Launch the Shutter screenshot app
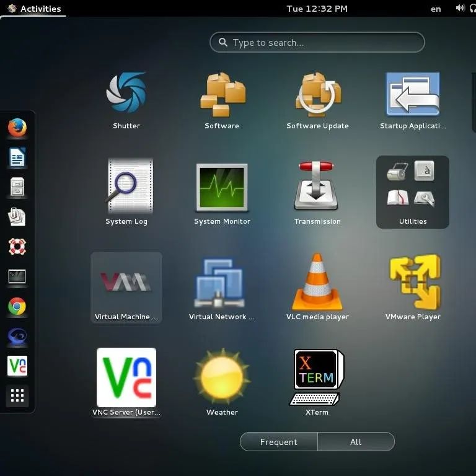Screen dimensions: 476x476 [126, 101]
